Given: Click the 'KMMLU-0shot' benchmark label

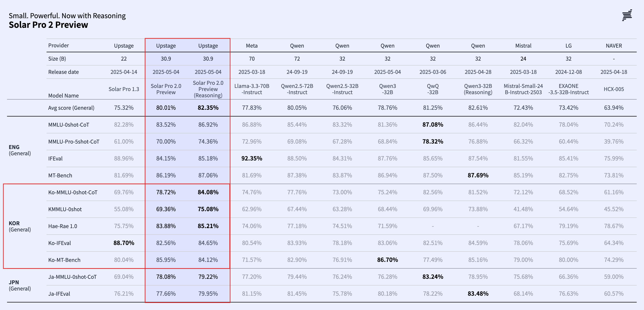Looking at the screenshot, I should [65, 209].
